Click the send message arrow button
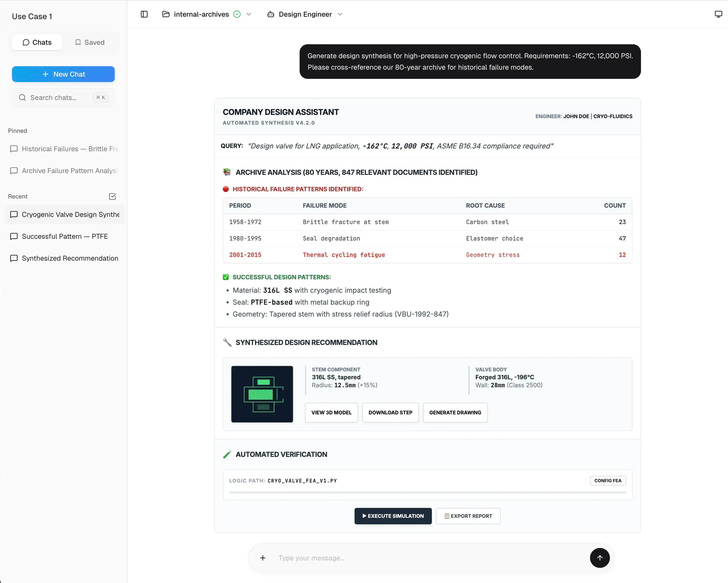The width and height of the screenshot is (728, 583). pos(599,558)
